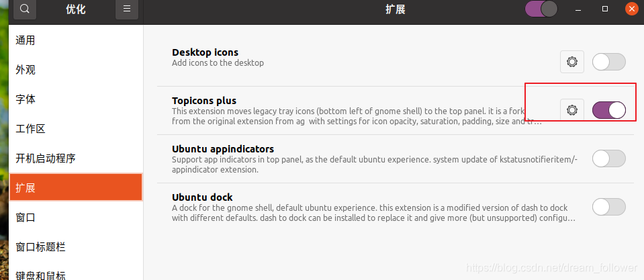Open 开机启动程序 section
This screenshot has width=644, height=280.
[x=76, y=158]
